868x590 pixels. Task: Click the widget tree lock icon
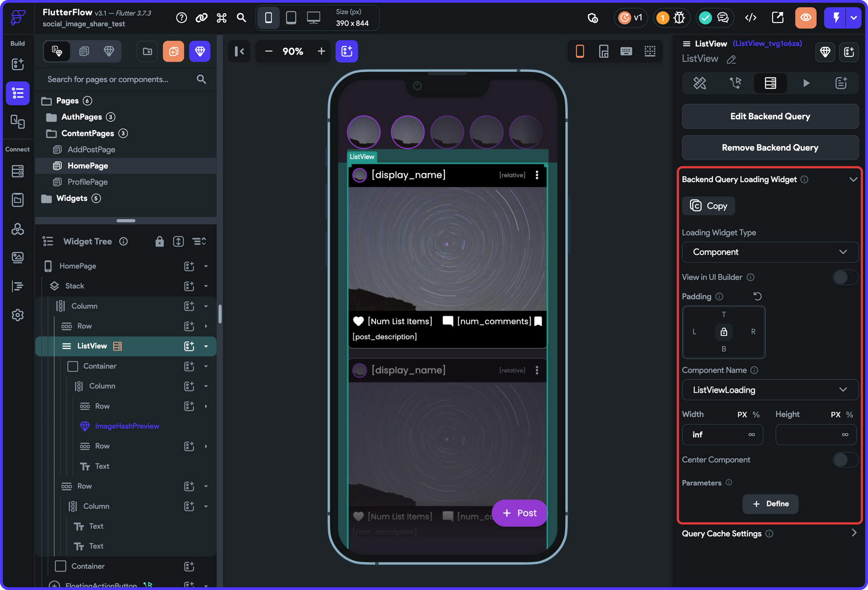pyautogui.click(x=159, y=242)
